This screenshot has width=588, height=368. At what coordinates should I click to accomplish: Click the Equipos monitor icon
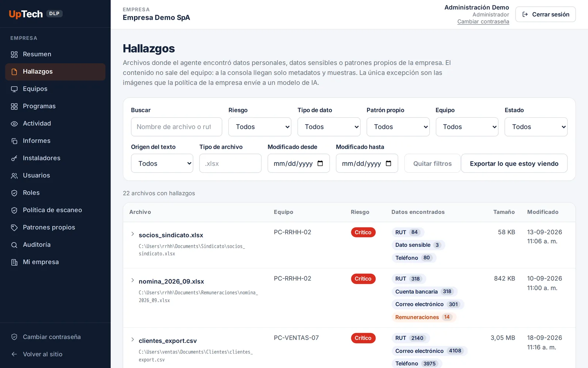coord(14,89)
